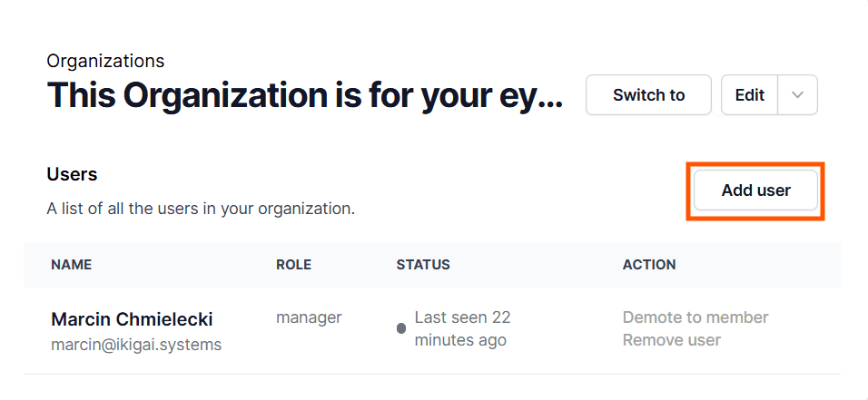Click the Add user button
The height and width of the screenshot is (400, 868).
point(755,190)
